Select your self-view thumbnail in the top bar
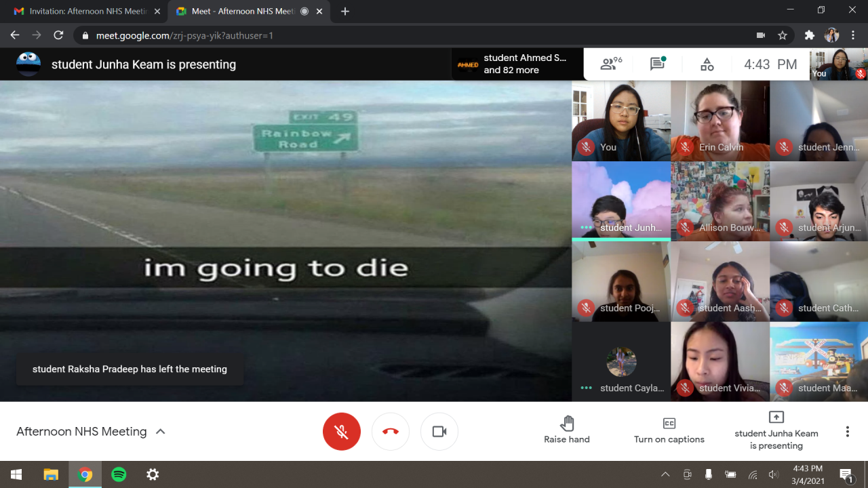The image size is (868, 488). 839,65
